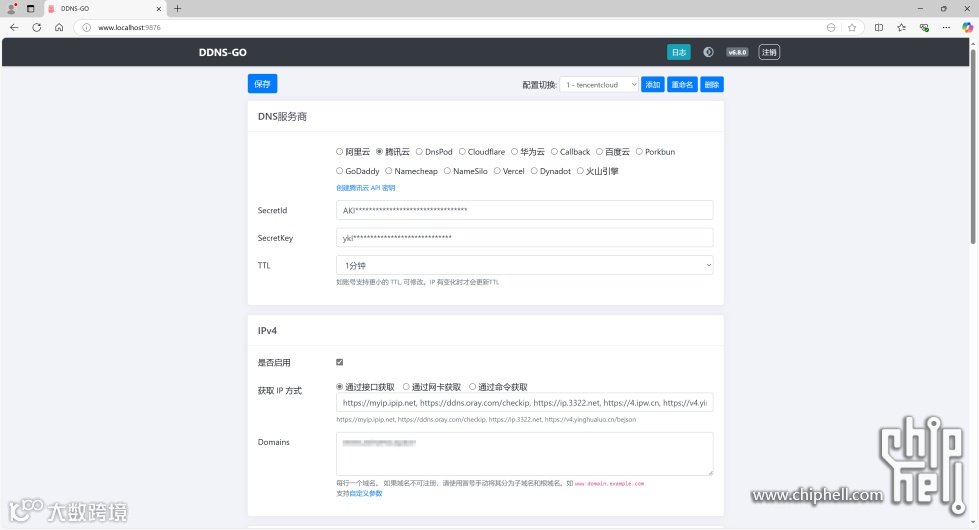Select the Callback provider radio

coord(554,152)
